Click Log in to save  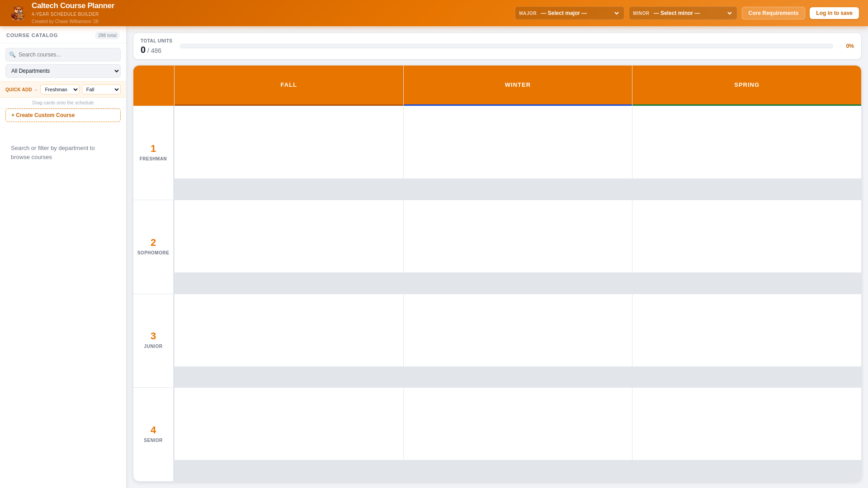tap(834, 13)
